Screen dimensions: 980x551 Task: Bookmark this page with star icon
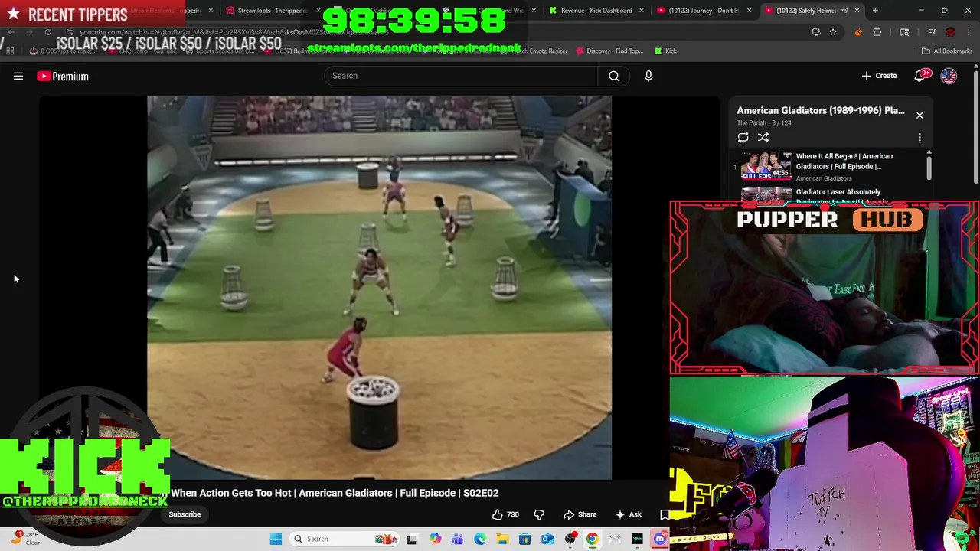pyautogui.click(x=833, y=32)
